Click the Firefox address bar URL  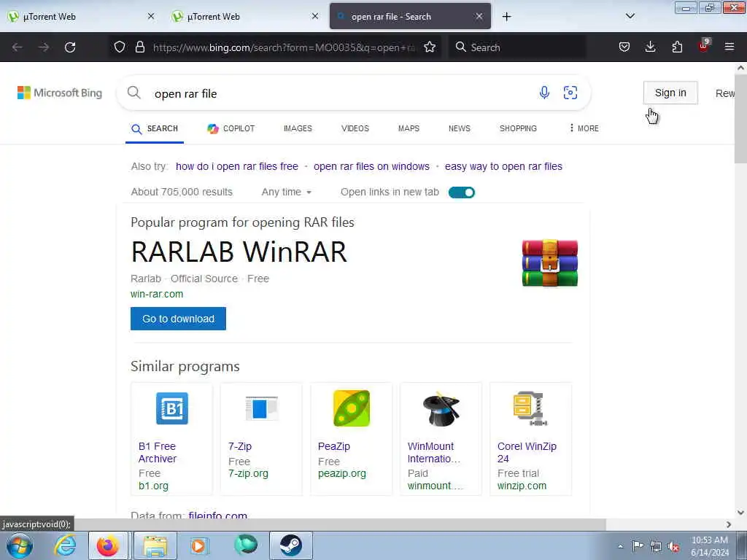click(x=285, y=47)
